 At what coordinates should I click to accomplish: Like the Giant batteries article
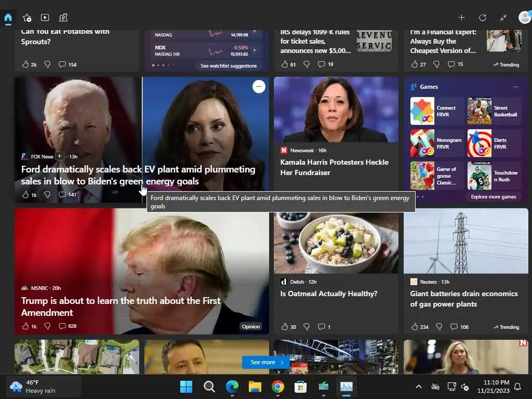click(415, 327)
